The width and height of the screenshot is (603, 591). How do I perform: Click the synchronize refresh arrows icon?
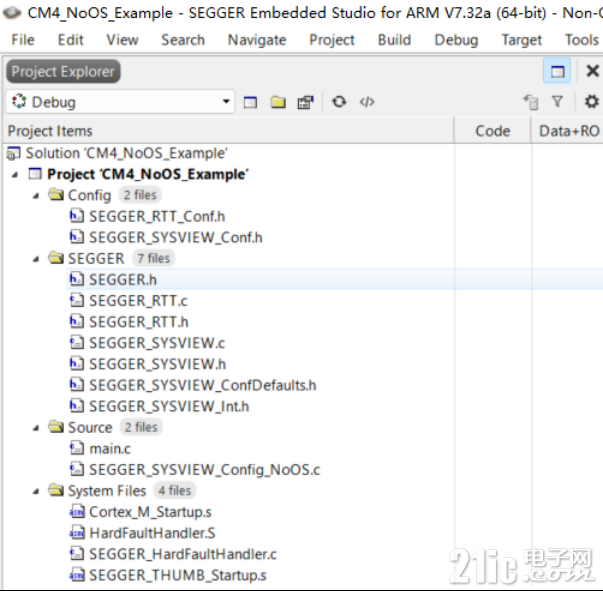coord(339,102)
